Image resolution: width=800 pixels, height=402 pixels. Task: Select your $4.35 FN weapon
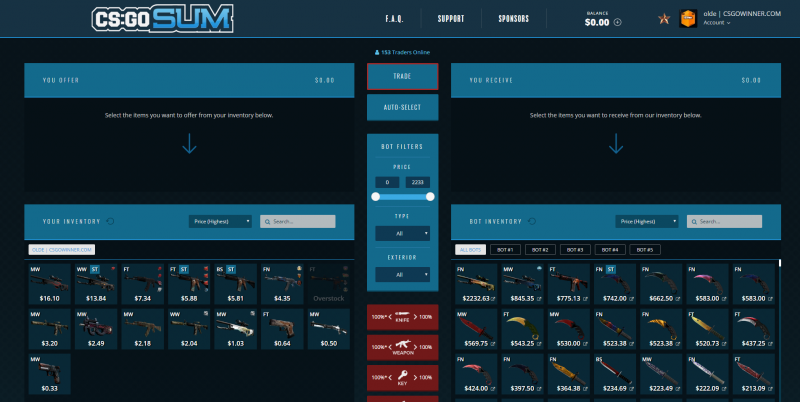(x=282, y=284)
